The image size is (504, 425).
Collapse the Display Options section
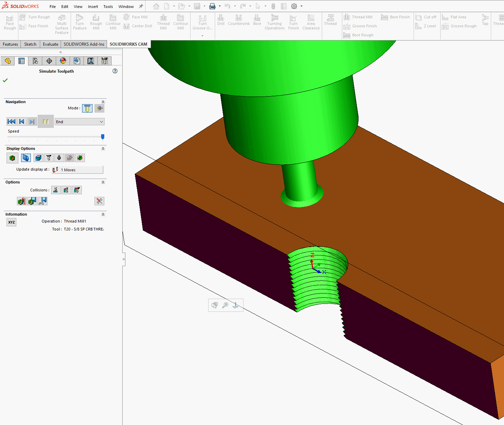tap(103, 148)
